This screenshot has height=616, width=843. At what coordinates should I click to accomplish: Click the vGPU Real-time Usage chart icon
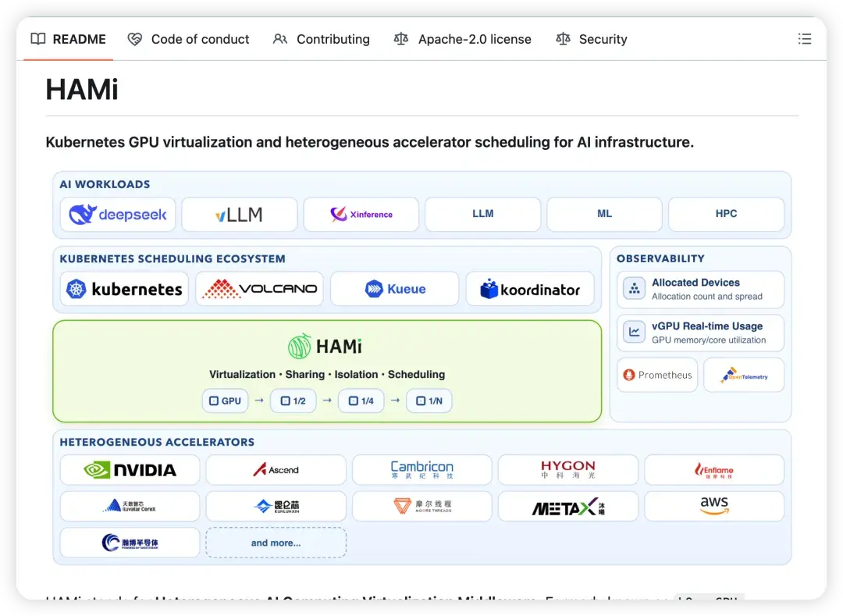(635, 332)
